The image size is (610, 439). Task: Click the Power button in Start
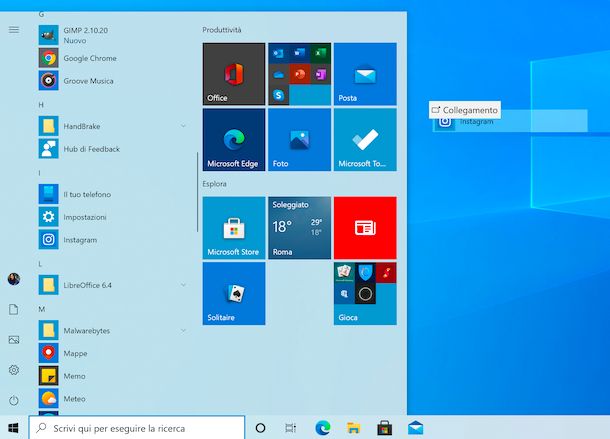(14, 400)
